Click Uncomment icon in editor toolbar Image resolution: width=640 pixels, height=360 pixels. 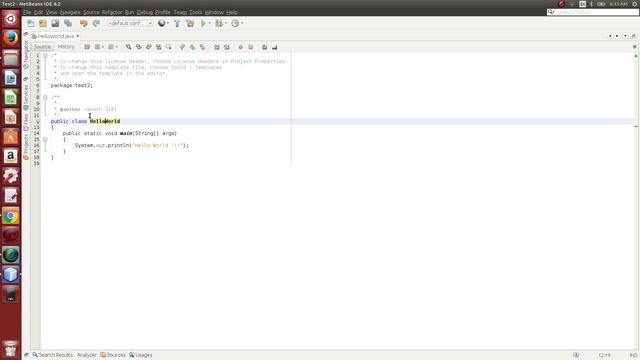275,47
